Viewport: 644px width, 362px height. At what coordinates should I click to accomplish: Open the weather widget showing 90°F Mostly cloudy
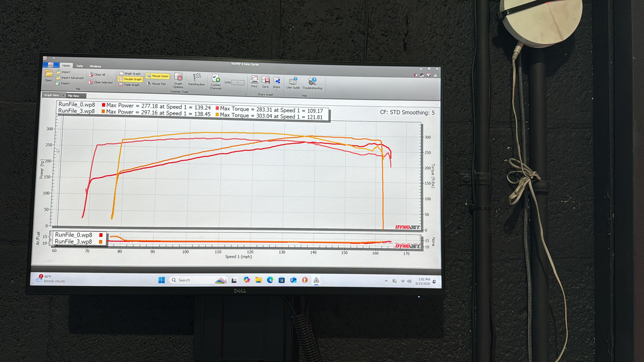51,279
